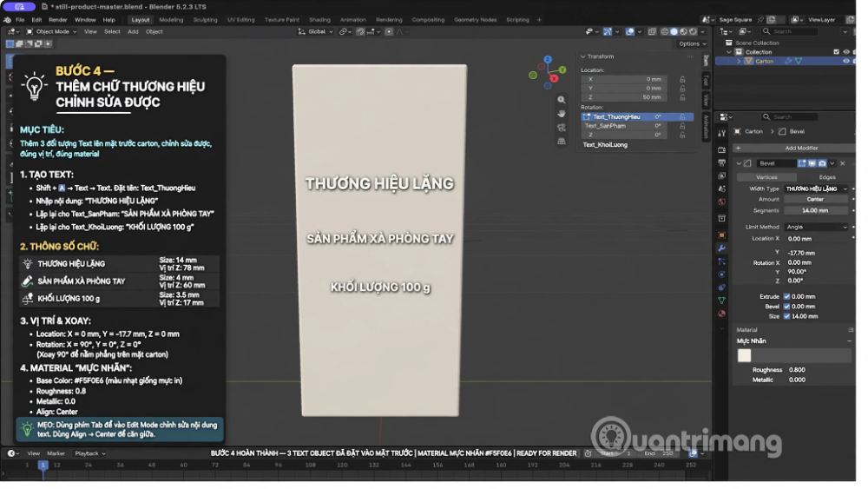The width and height of the screenshot is (868, 489).
Task: Click the outliner search field
Action: point(789,31)
